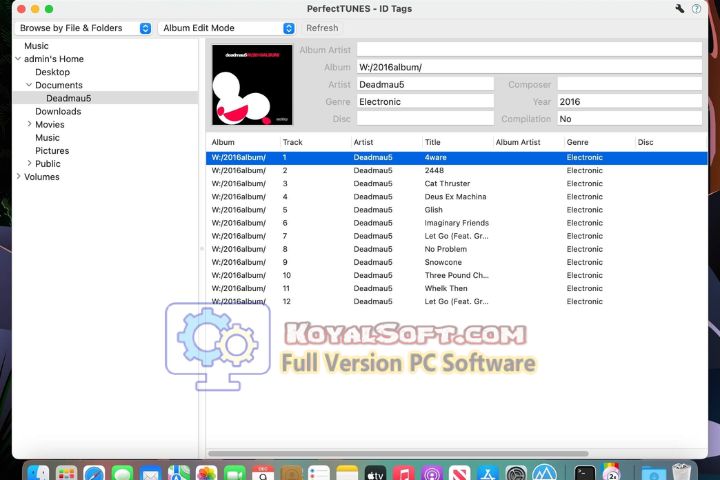
Task: Open the Browse by File & Folders dropdown
Action: [84, 28]
